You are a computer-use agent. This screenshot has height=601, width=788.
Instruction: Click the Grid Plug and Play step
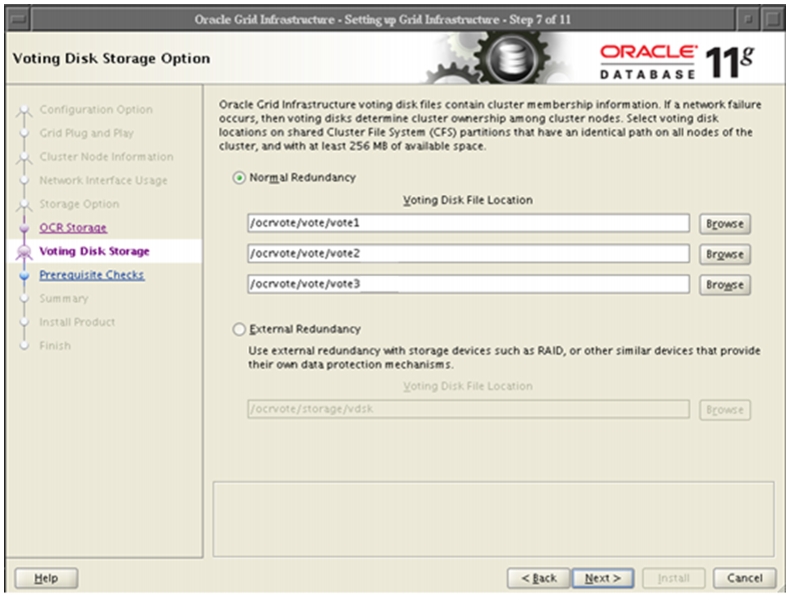click(x=86, y=133)
